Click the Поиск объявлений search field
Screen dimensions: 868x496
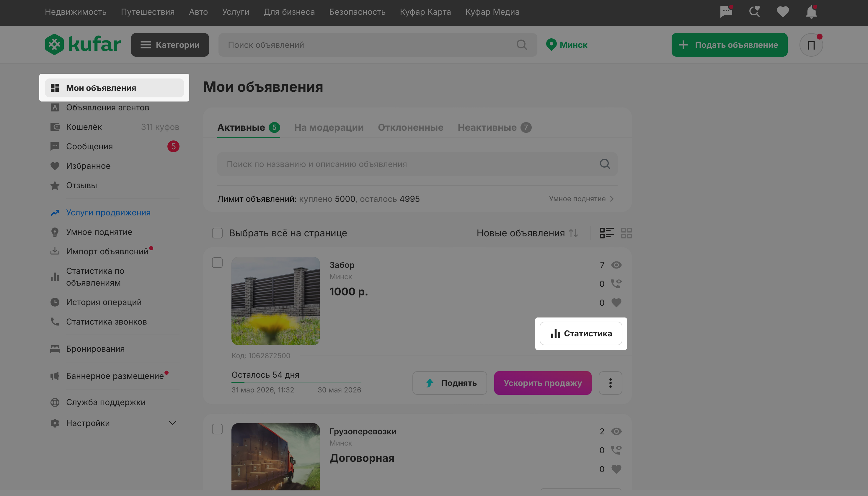[378, 45]
